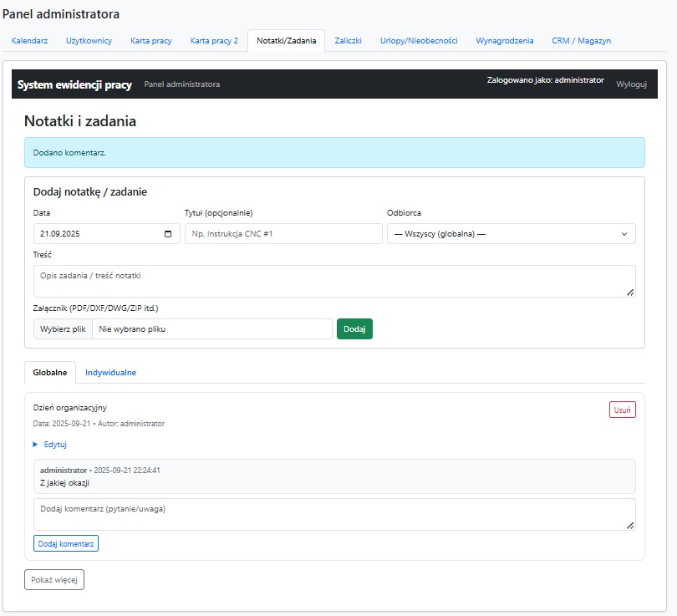Open the Urlopy/Nieobecności tab
The width and height of the screenshot is (677, 616).
419,40
